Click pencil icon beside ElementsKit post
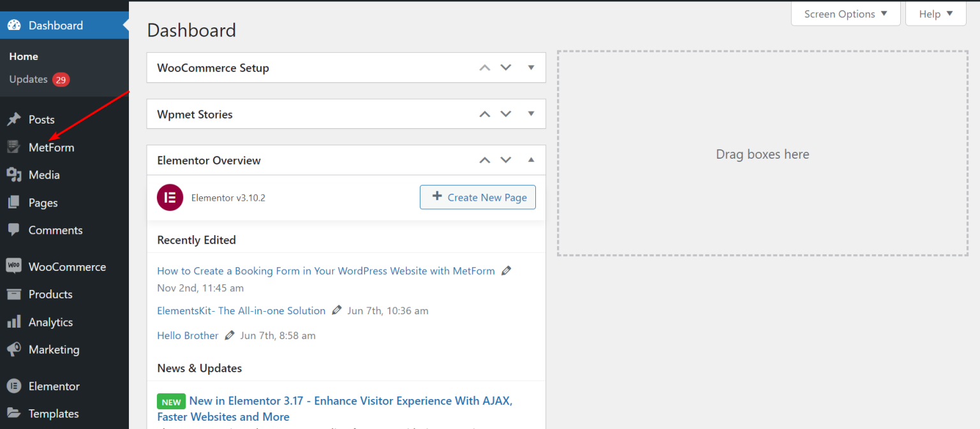 (338, 310)
